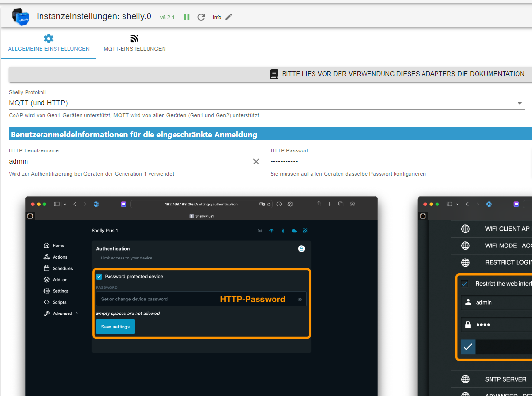This screenshot has height=396, width=532.
Task: Go back in the right browser window
Action: click(467, 204)
